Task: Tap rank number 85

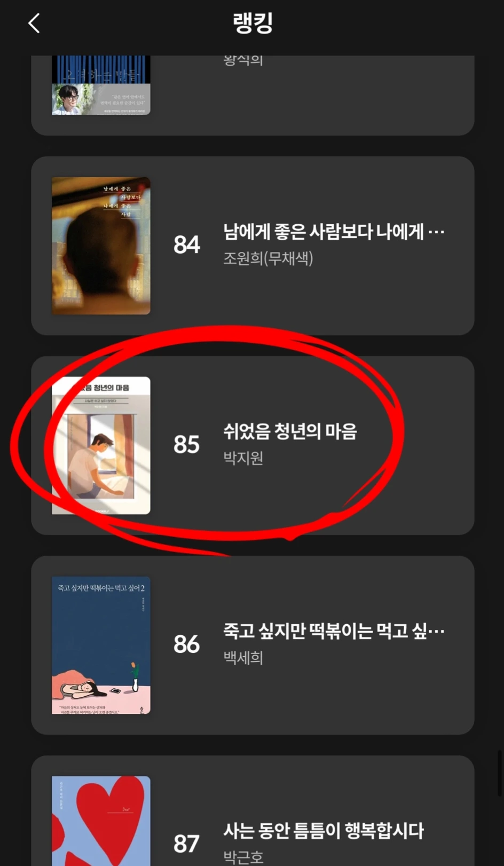Action: [186, 445]
